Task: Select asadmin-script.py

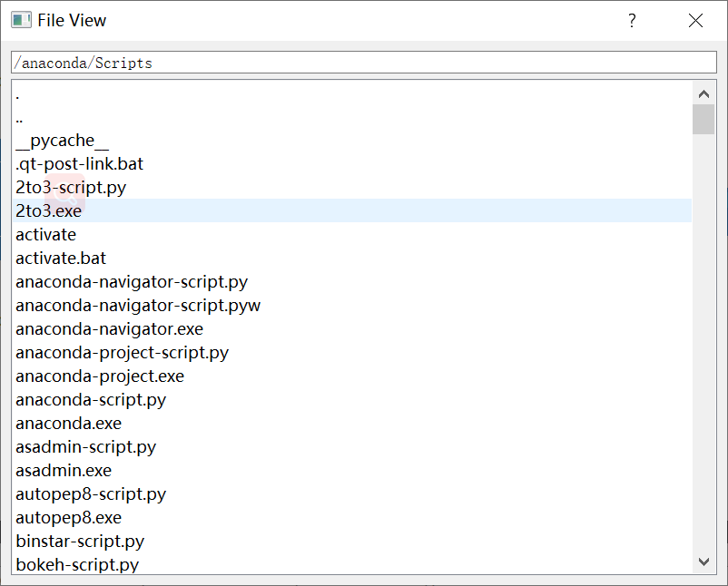Action: 352,447
